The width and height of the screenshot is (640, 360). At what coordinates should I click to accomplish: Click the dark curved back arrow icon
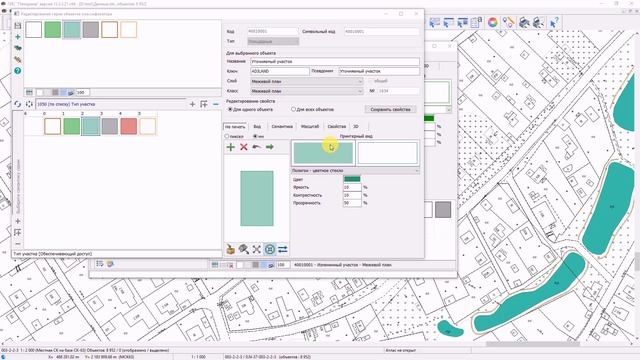[257, 147]
